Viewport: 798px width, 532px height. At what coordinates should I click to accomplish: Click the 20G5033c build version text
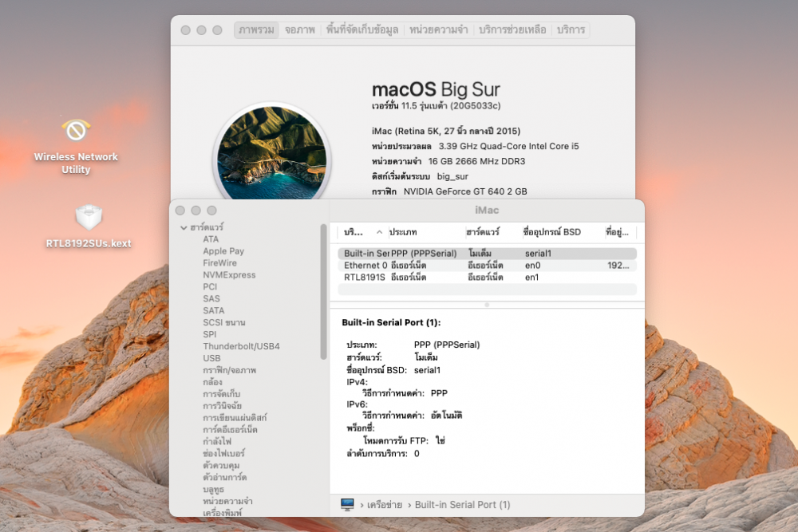click(475, 106)
